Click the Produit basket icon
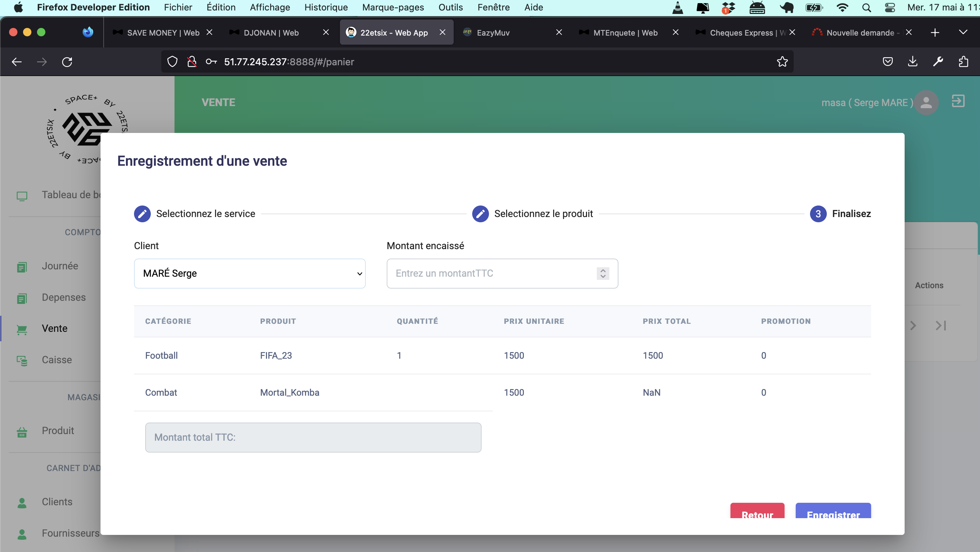Viewport: 980px width, 552px height. coord(22,432)
